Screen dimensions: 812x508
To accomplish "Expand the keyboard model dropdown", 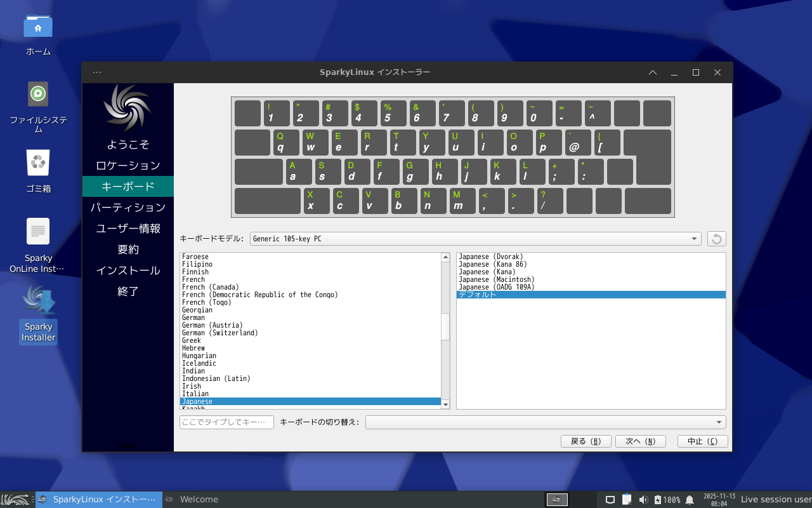I will pos(694,239).
